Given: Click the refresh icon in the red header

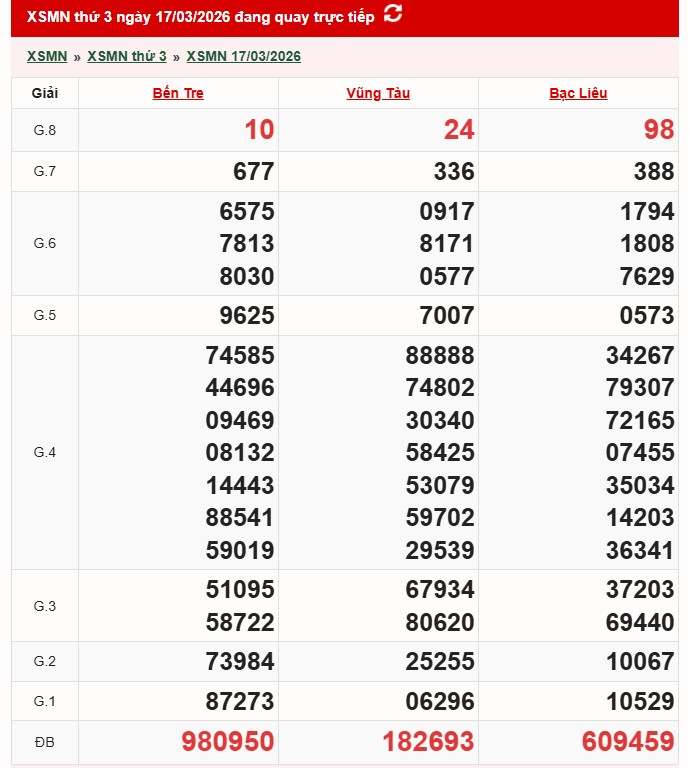Looking at the screenshot, I should [393, 14].
